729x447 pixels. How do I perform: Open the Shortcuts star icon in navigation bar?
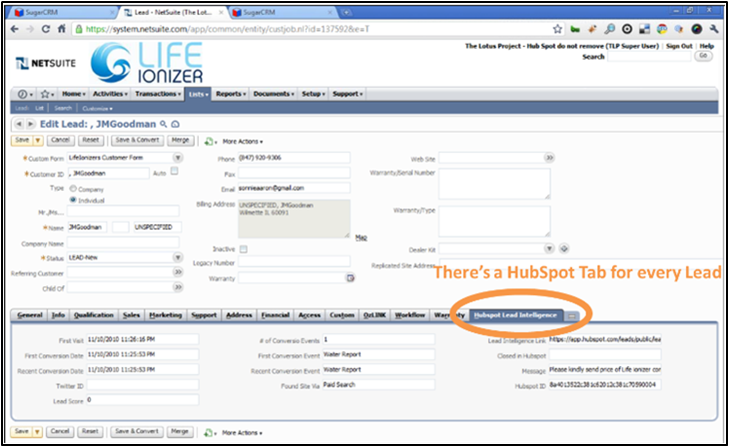[x=44, y=93]
